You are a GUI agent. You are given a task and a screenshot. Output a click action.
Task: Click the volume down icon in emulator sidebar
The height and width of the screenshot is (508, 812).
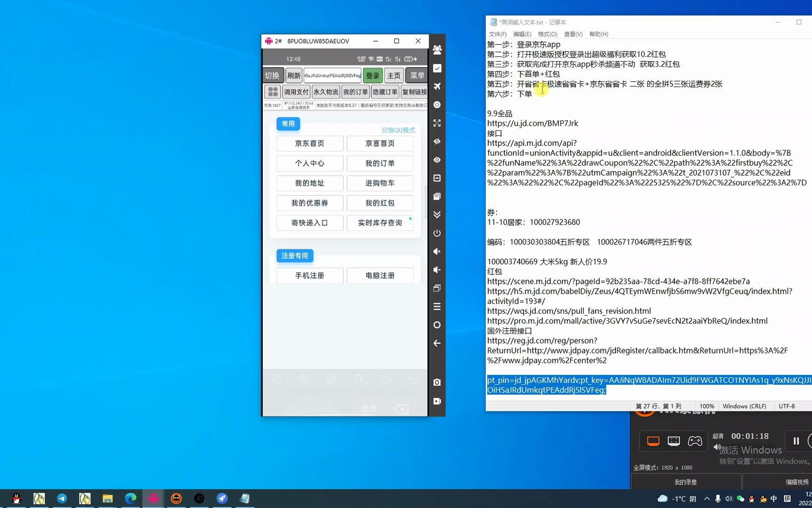[437, 270]
